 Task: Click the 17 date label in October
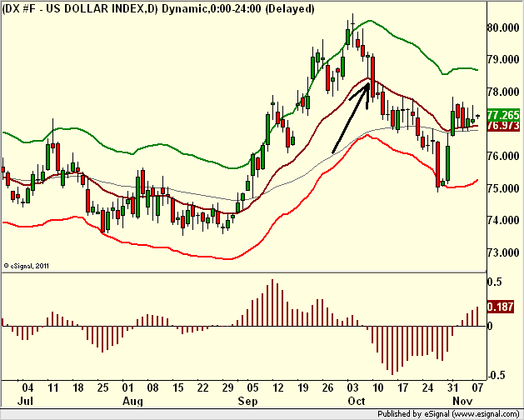[402, 387]
